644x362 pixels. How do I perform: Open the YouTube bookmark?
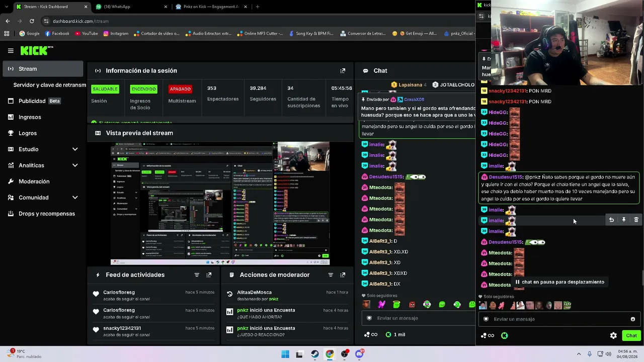[86, 34]
